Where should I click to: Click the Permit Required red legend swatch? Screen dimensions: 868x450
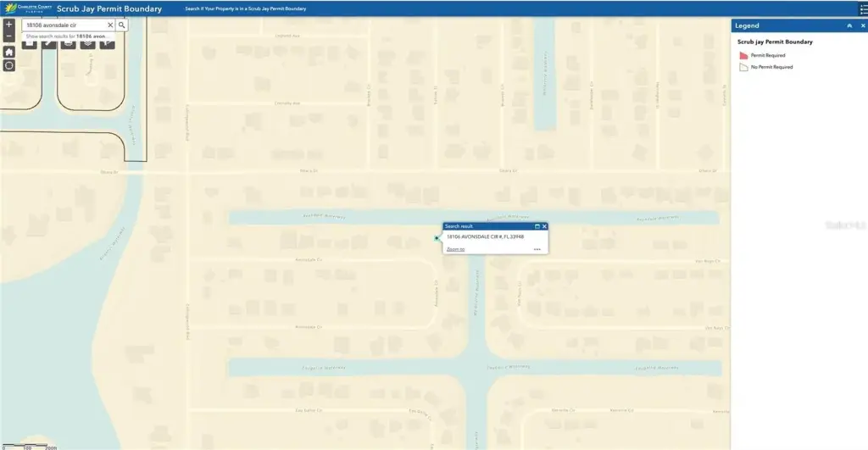pyautogui.click(x=743, y=55)
